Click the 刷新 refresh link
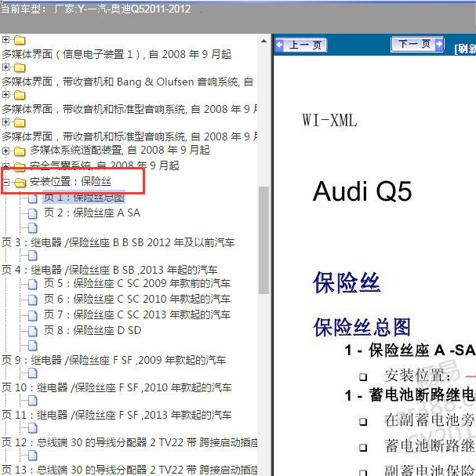Image resolution: width=476 pixels, height=476 pixels. tap(465, 49)
